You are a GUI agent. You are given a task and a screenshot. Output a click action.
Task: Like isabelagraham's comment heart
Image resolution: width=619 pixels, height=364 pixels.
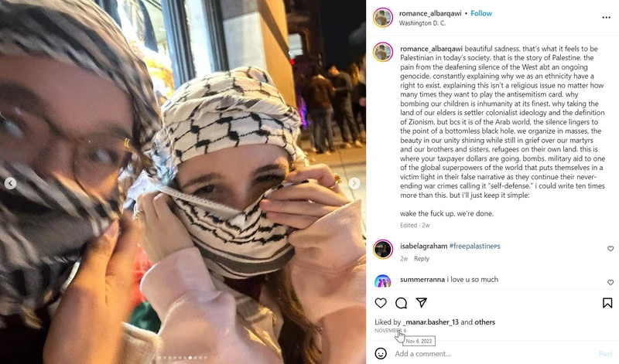[610, 248]
